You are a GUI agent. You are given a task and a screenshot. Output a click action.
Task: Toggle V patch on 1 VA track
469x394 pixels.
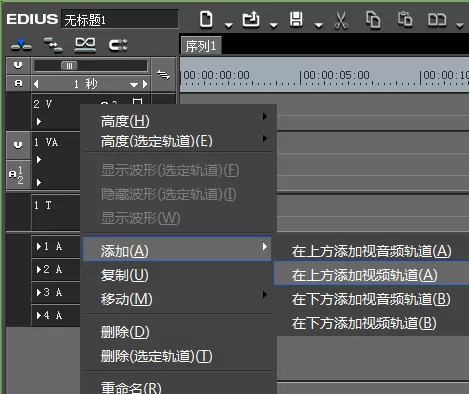coord(18,145)
